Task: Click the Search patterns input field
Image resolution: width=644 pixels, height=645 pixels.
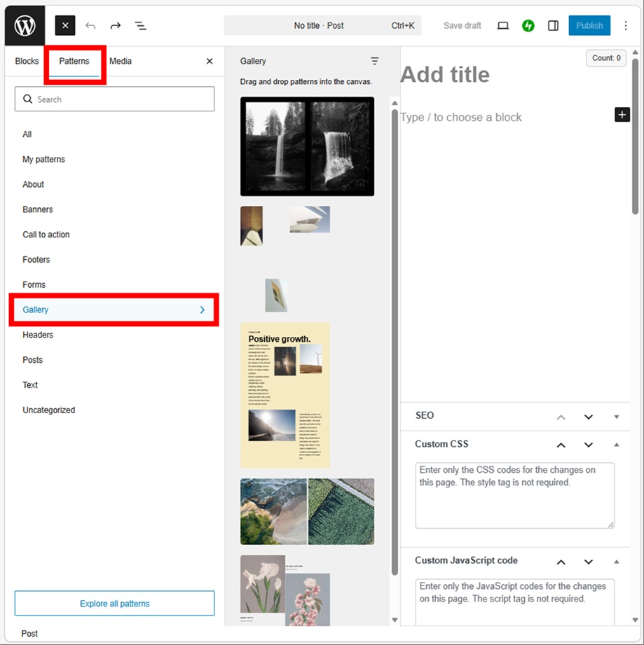Action: [x=114, y=99]
